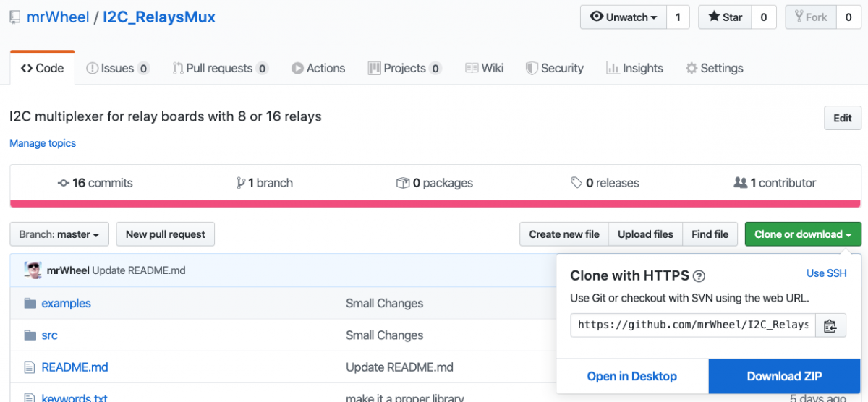Go to the Insights tab
Viewport: 868px width, 402px height.
pos(634,68)
